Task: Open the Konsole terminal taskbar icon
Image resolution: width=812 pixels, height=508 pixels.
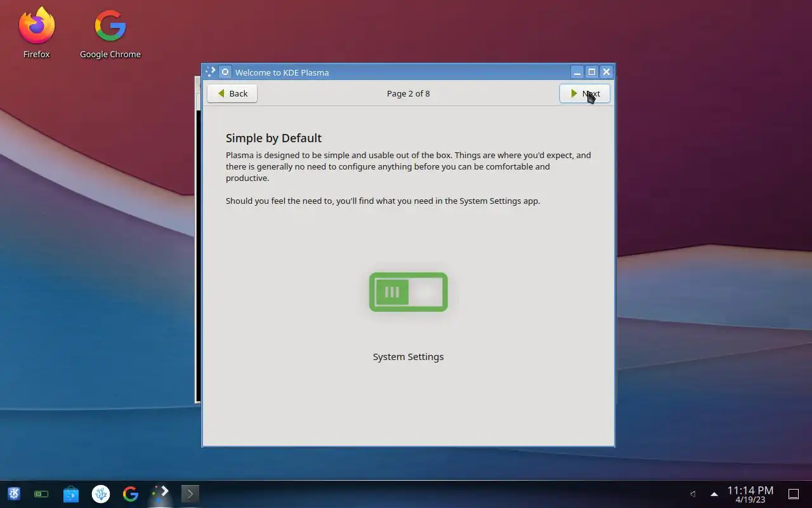Action: pyautogui.click(x=190, y=493)
